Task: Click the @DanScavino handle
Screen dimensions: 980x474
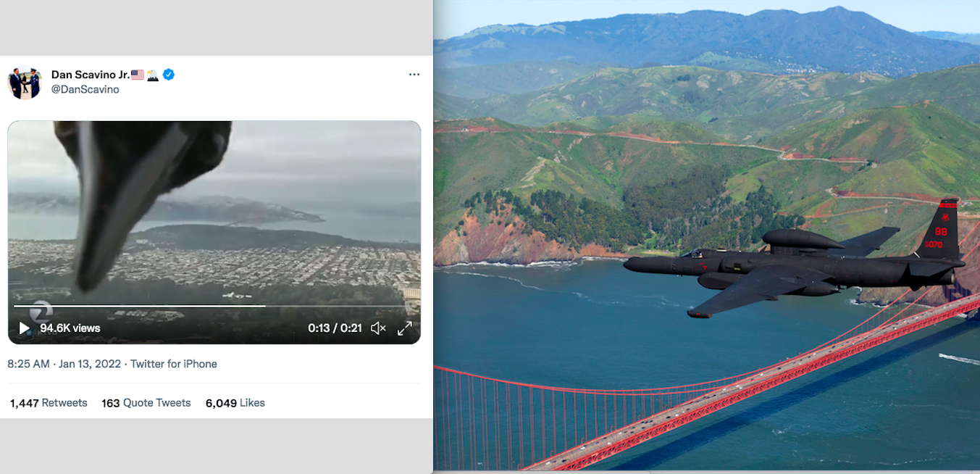Action: (x=85, y=89)
